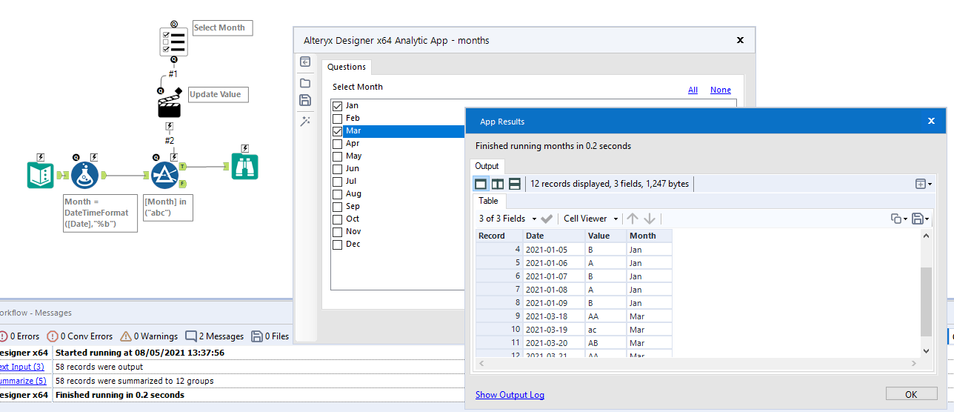Select the Action tool clapperboard icon
Image resolution: width=954 pixels, height=412 pixels.
pyautogui.click(x=170, y=106)
